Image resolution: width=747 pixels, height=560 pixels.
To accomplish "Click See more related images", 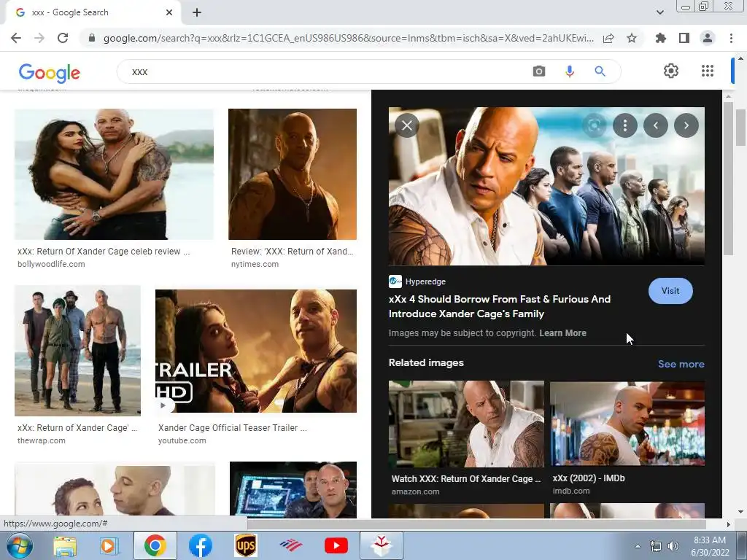I will 681,364.
